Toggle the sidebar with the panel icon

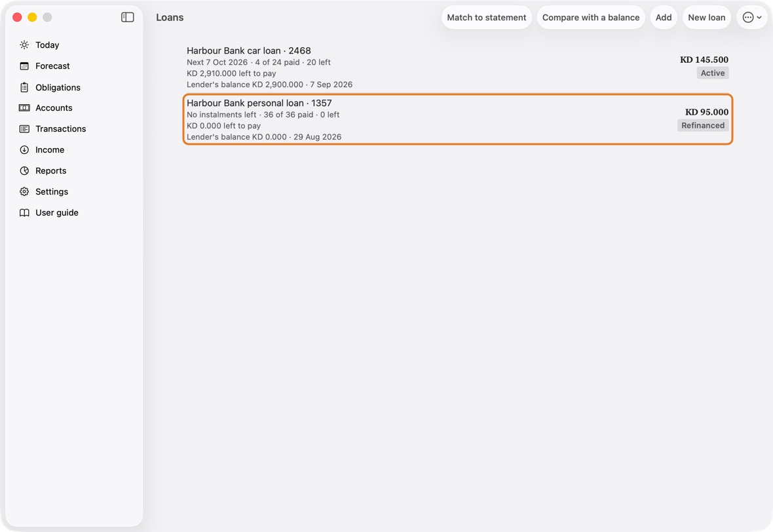tap(128, 17)
